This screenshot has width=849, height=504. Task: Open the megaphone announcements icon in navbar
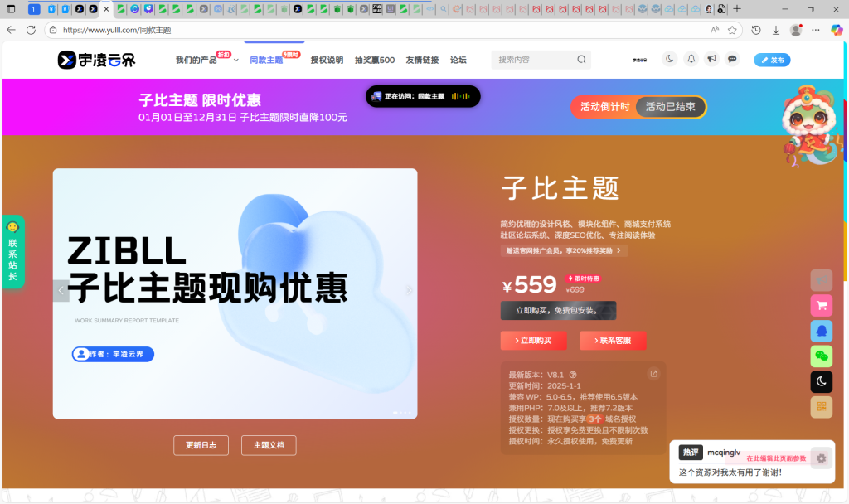tap(711, 59)
